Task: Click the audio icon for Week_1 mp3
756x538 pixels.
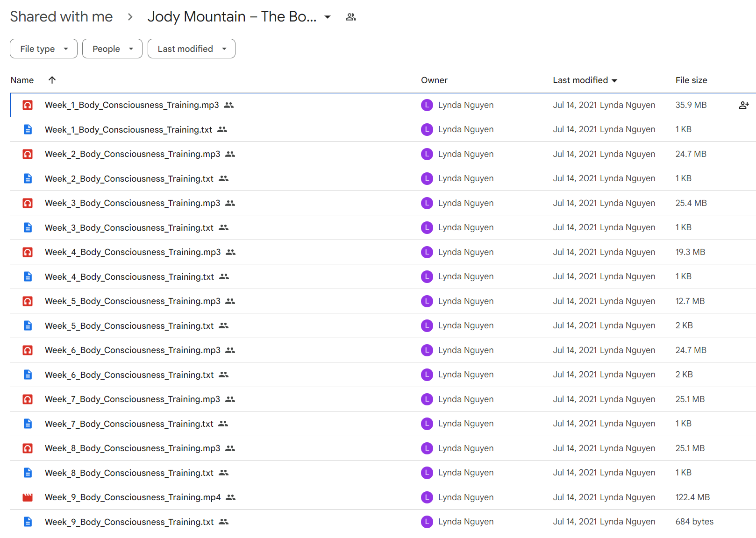Action: point(28,105)
